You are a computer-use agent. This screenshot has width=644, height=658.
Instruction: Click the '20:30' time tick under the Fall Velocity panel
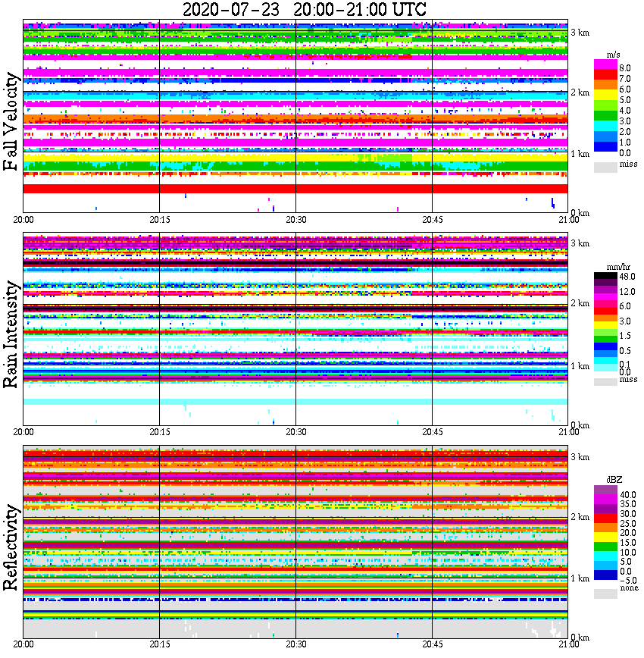pyautogui.click(x=296, y=220)
